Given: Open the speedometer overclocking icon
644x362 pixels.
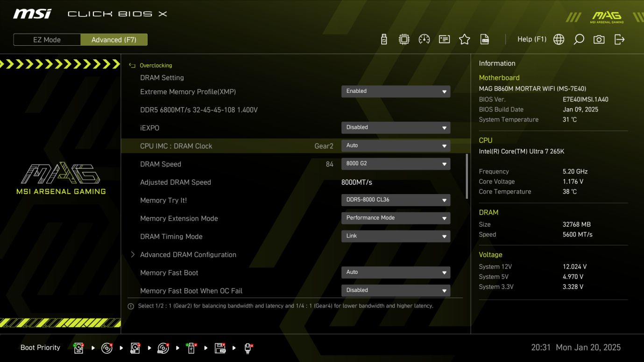Looking at the screenshot, I should point(424,40).
